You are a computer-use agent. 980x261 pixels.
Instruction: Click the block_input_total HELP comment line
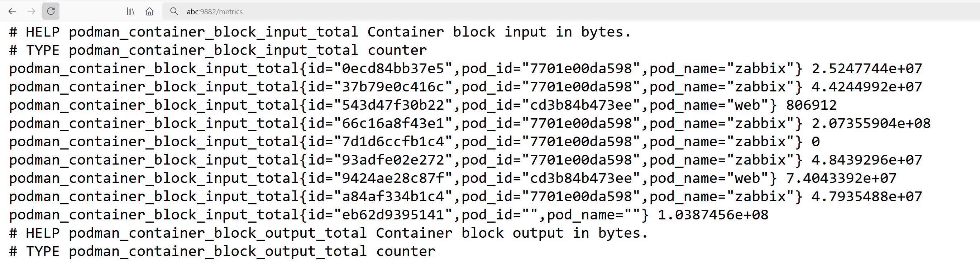320,32
